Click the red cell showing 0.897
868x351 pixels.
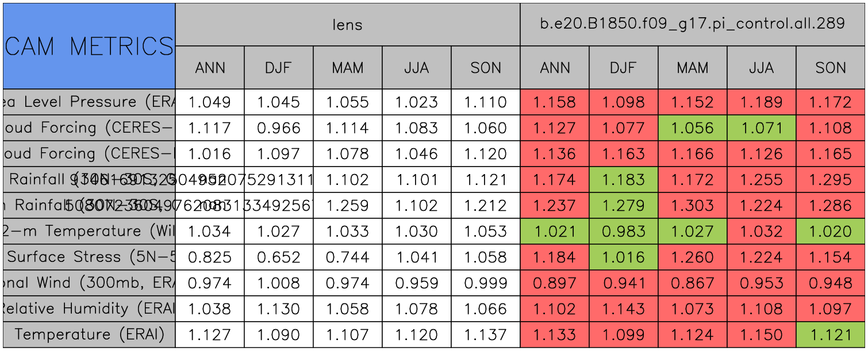pos(554,283)
